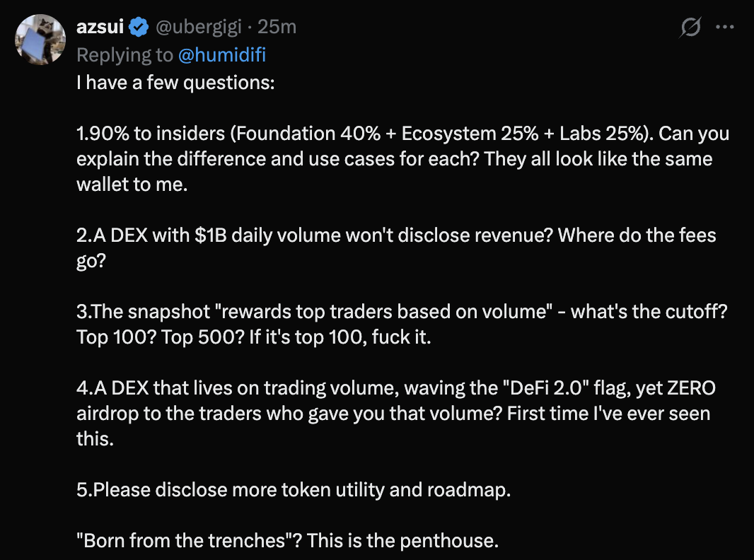
Task: Open the Grok explain post icon
Action: point(690,28)
